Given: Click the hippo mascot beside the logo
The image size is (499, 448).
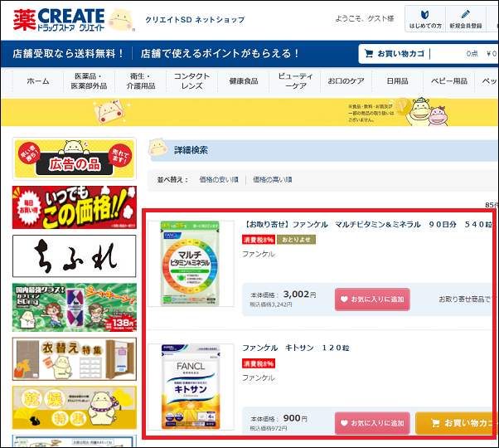Looking at the screenshot, I should point(121,20).
